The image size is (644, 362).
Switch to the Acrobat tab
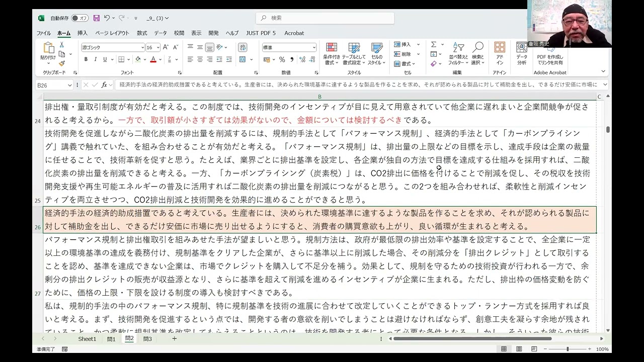(294, 33)
